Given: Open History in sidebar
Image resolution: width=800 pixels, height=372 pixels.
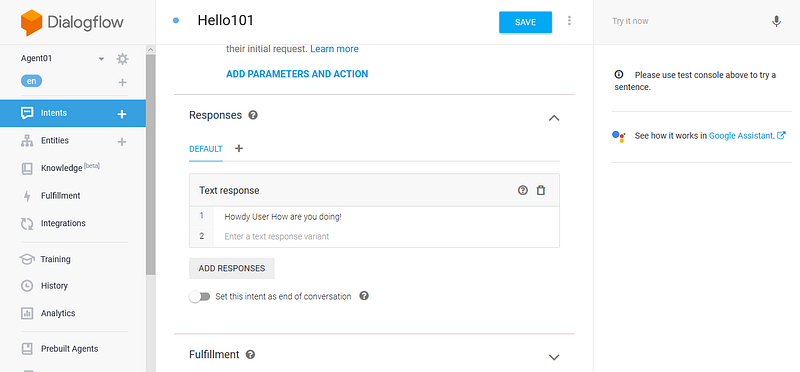Looking at the screenshot, I should pyautogui.click(x=54, y=286).
